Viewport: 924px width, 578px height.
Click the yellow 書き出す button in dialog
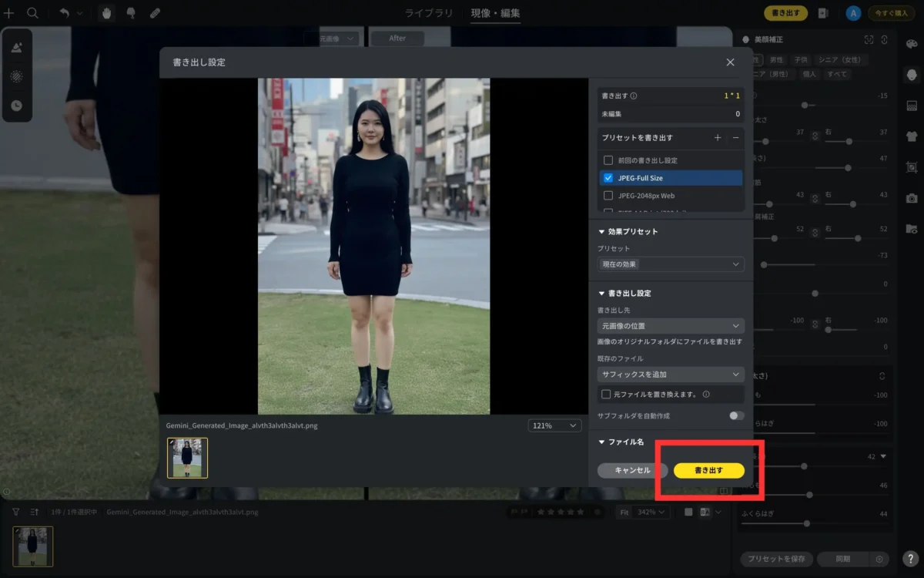pos(708,470)
